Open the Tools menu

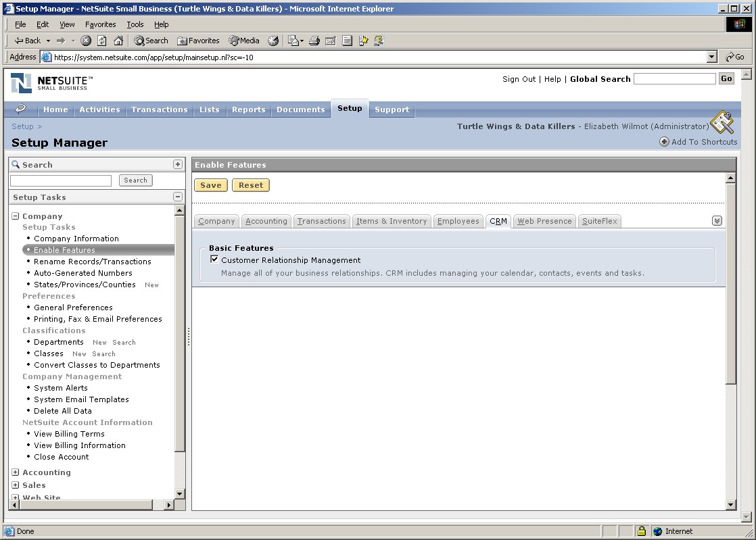(x=135, y=24)
